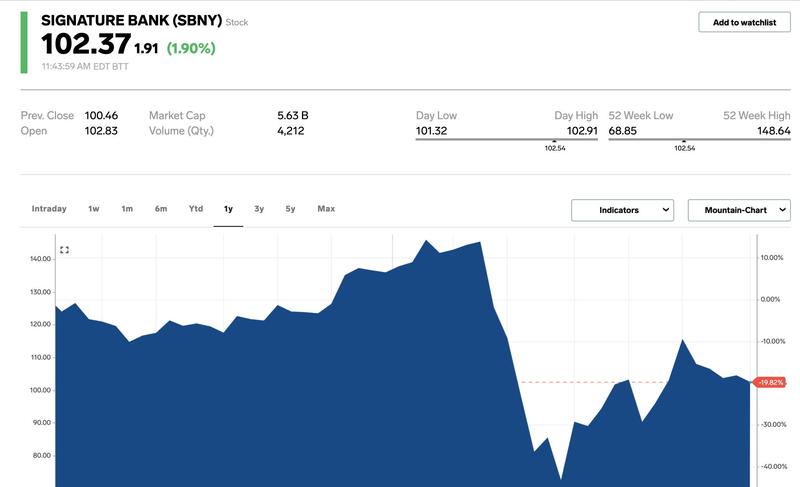The width and height of the screenshot is (800, 487).
Task: Click the (1.90%) percentage change
Action: [x=191, y=48]
